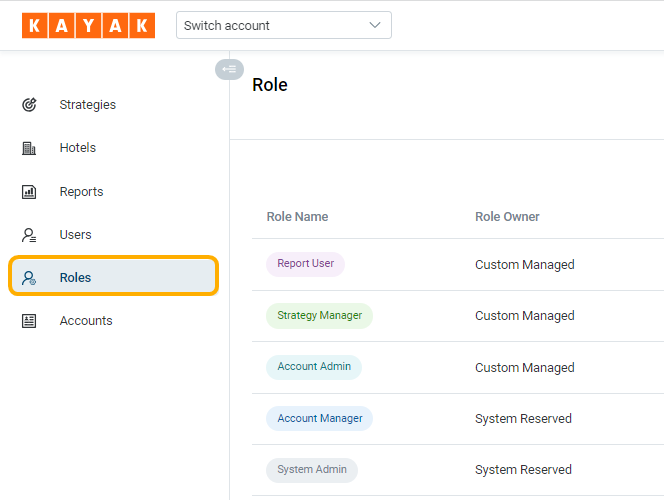
Task: Click the Switch account chevron arrow
Action: tap(375, 25)
